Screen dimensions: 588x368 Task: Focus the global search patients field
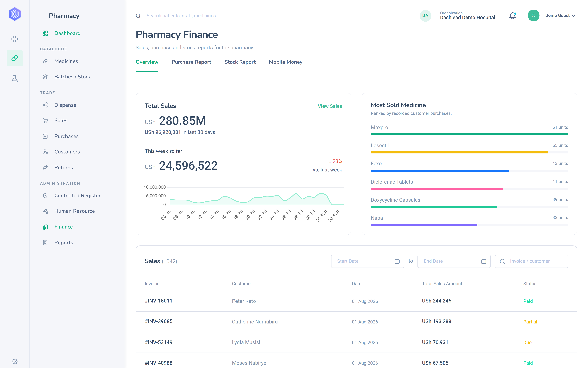183,16
